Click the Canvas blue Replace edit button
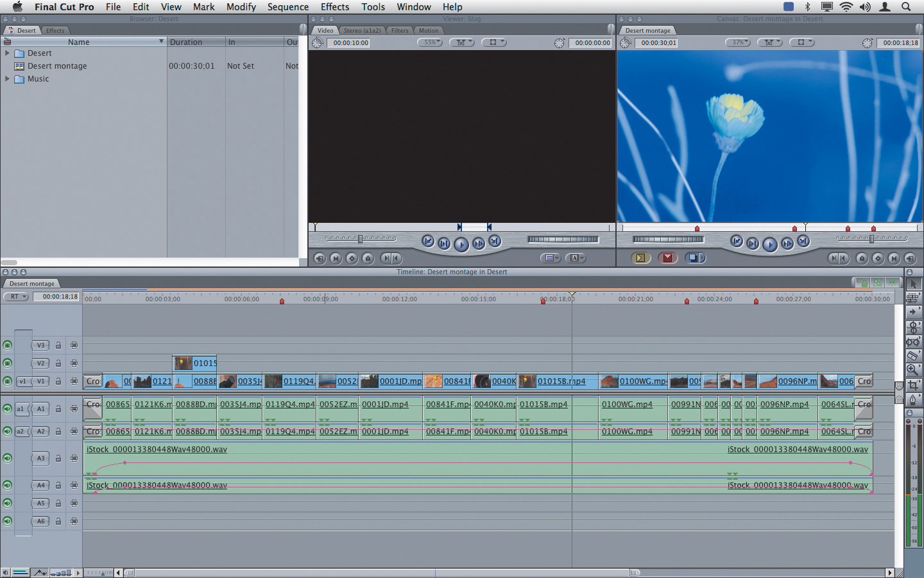This screenshot has width=924, height=578. click(695, 258)
